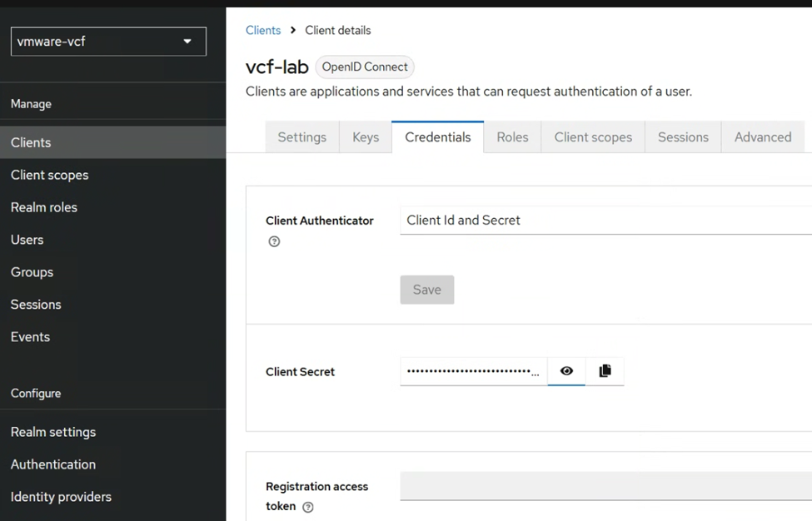Image resolution: width=812 pixels, height=521 pixels.
Task: Copy the Client Secret to clipboard
Action: pos(605,371)
